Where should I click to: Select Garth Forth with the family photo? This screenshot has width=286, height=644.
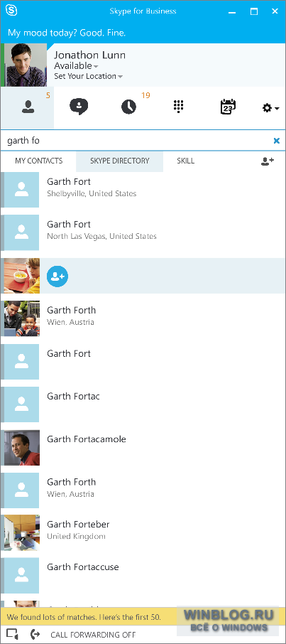point(143,318)
